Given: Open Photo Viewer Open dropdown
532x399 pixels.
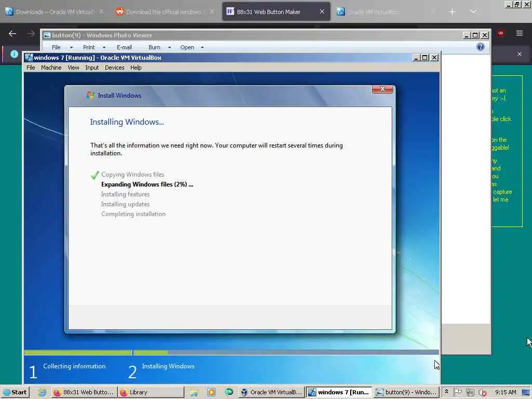Looking at the screenshot, I should tap(192, 47).
